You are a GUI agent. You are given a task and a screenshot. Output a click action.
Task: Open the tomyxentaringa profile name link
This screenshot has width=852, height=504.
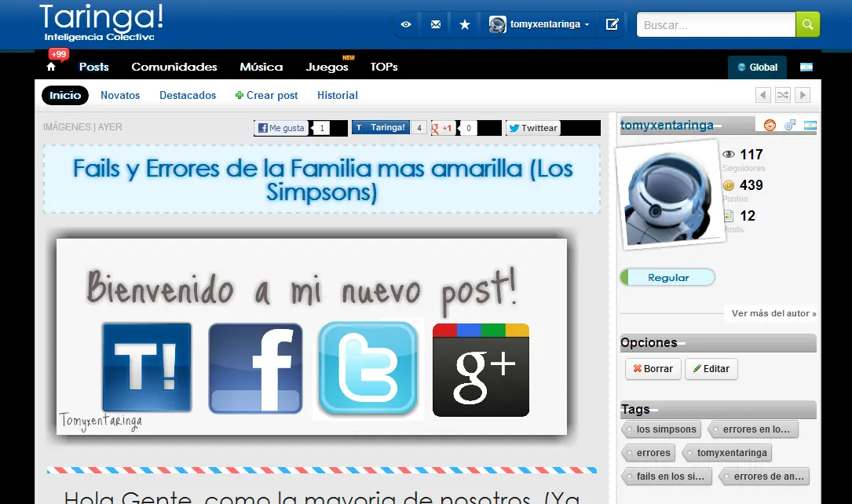[x=667, y=126]
